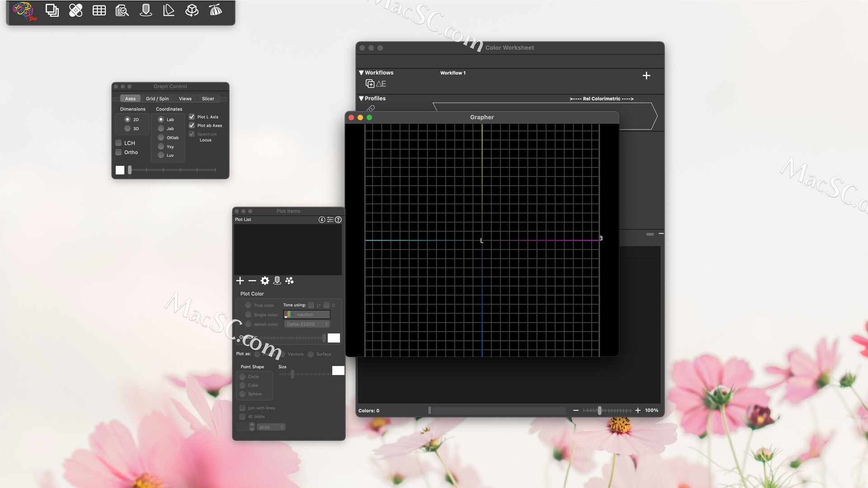The height and width of the screenshot is (488, 868).
Task: Click the point Size slider
Action: click(304, 374)
